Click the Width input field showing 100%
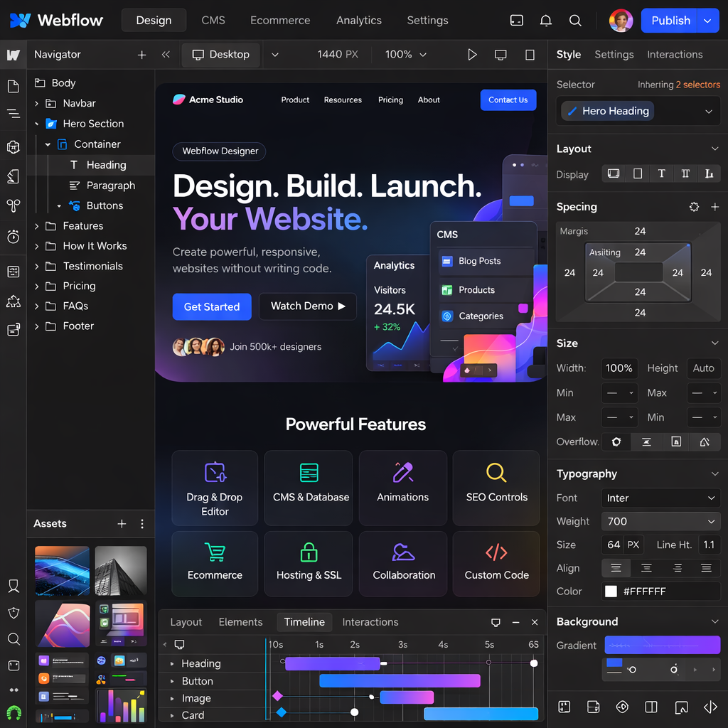This screenshot has width=728, height=728. pos(619,368)
